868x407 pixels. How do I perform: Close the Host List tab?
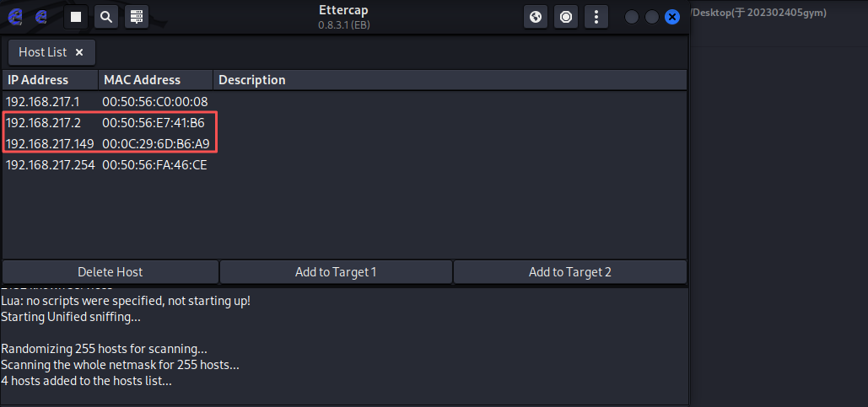pyautogui.click(x=79, y=52)
